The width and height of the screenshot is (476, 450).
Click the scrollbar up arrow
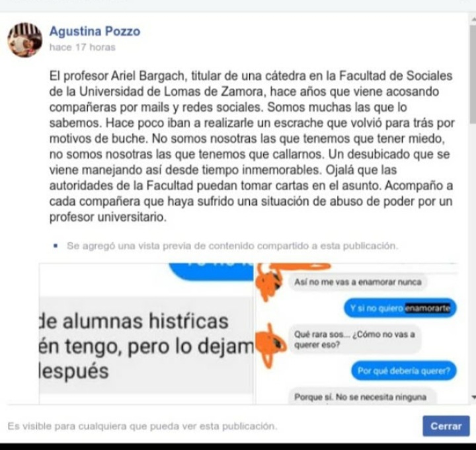point(473,19)
